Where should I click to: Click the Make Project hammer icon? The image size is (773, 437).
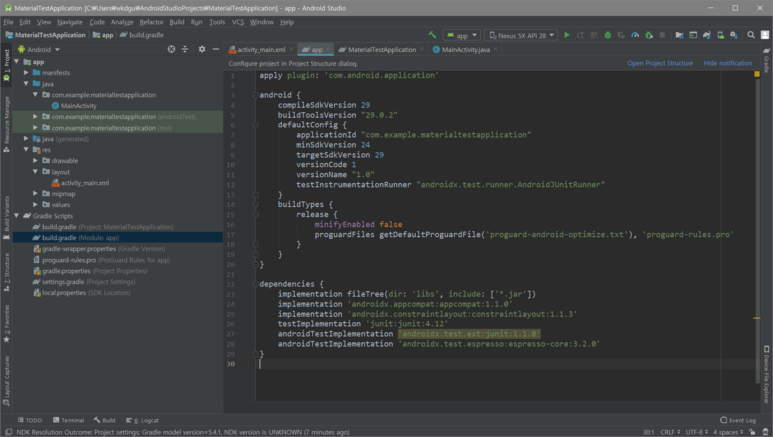tap(432, 35)
